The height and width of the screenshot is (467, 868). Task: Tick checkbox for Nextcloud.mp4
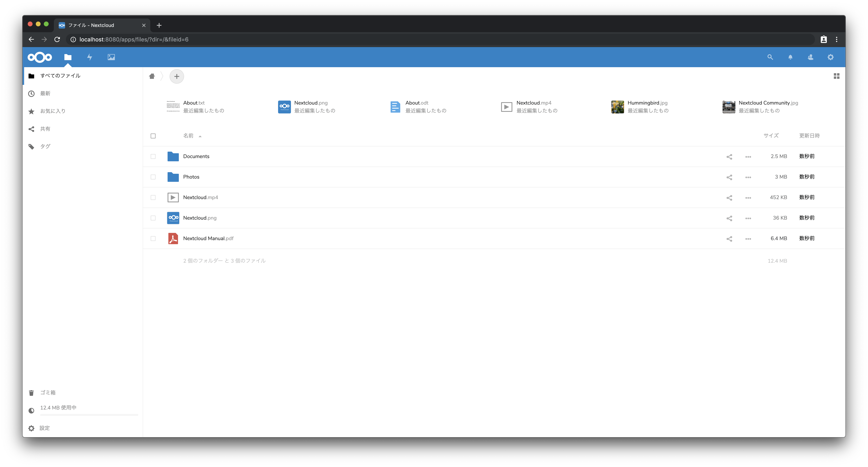tap(153, 197)
